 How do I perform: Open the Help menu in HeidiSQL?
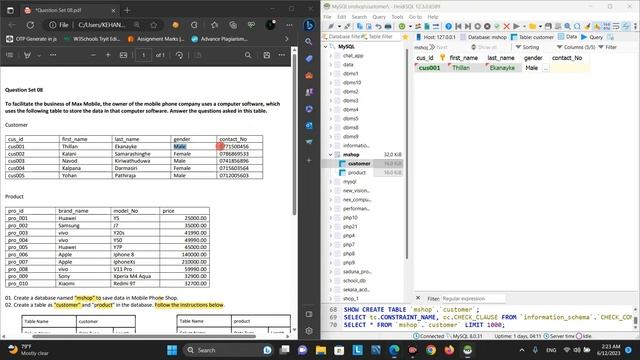pyautogui.click(x=433, y=17)
